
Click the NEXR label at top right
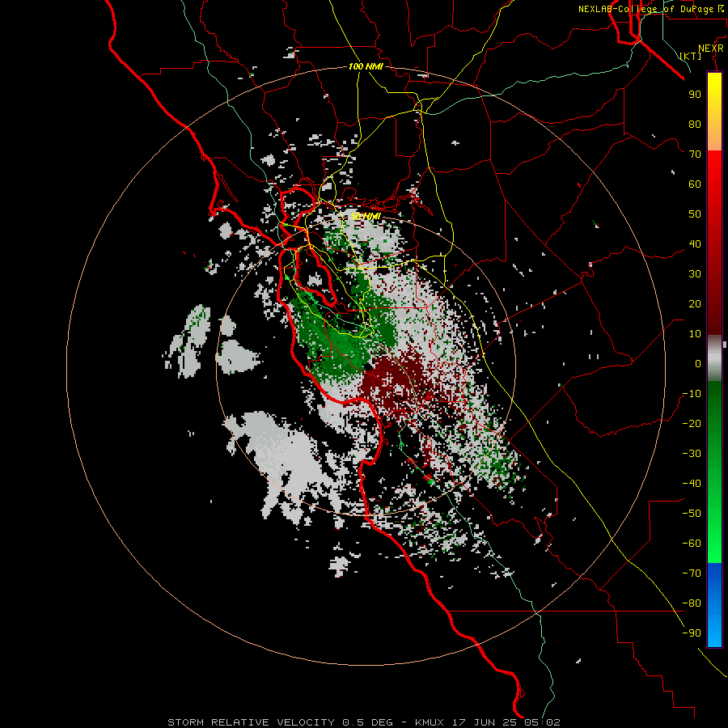pyautogui.click(x=711, y=49)
